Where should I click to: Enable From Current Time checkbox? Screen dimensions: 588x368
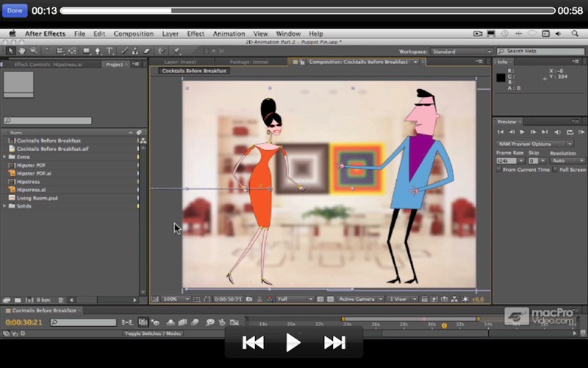pyautogui.click(x=499, y=170)
